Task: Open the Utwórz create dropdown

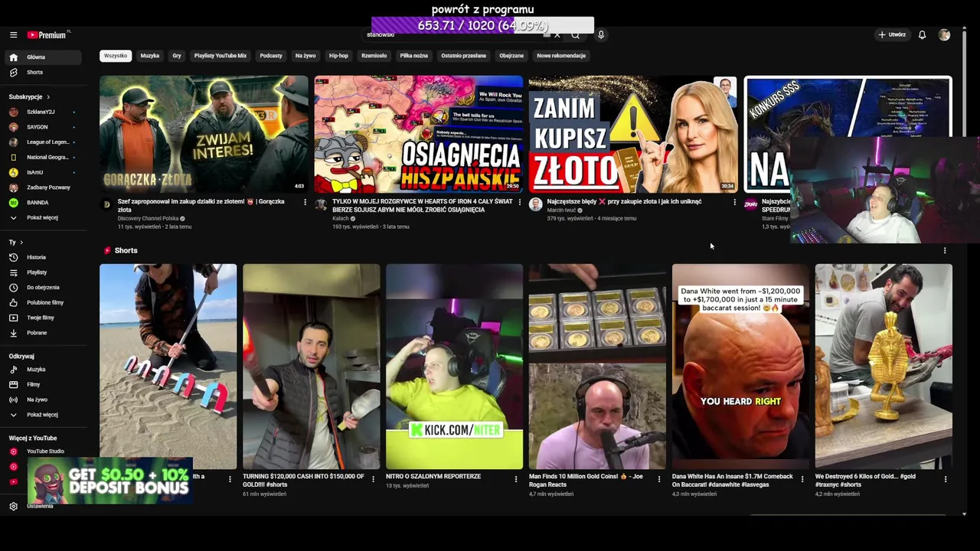Action: (x=892, y=35)
